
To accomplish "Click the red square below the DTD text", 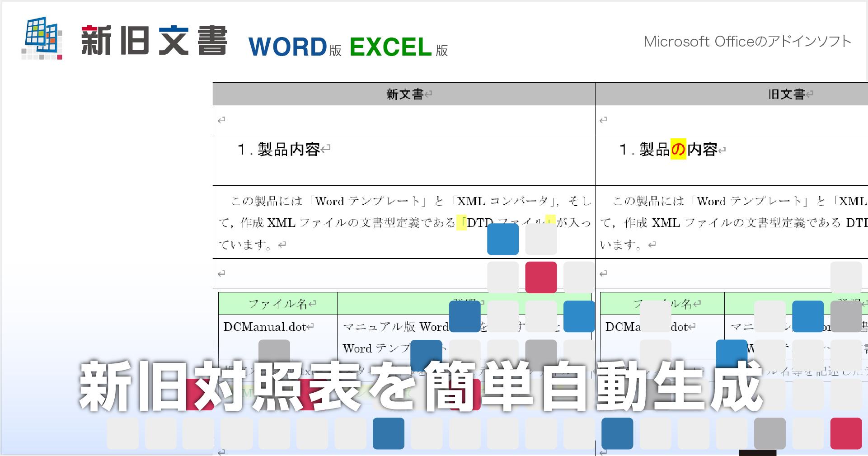I will tap(541, 277).
